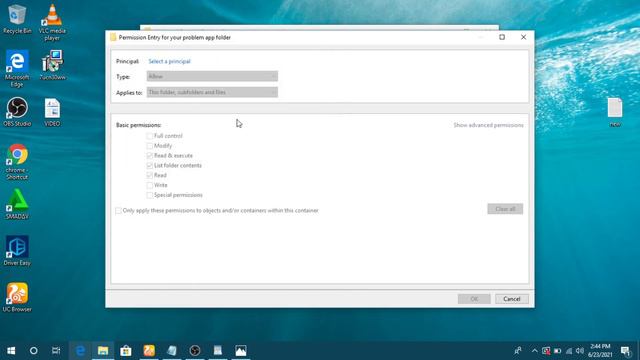Toggle the Full control checkbox

(x=149, y=136)
